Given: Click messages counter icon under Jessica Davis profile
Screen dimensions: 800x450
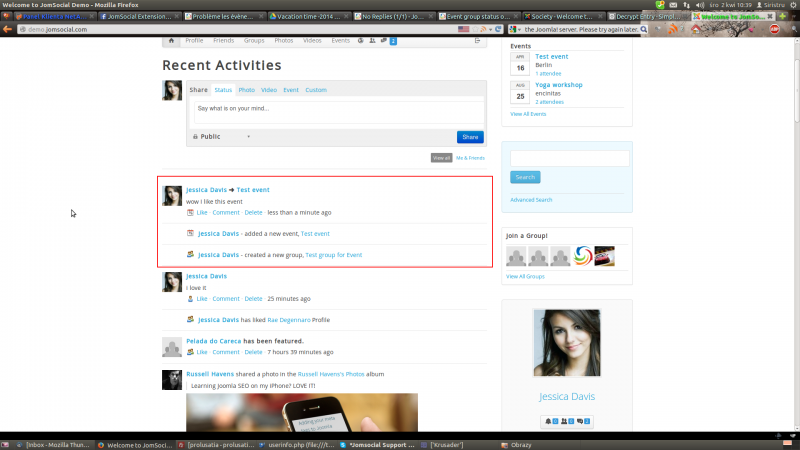Looking at the screenshot, I should tap(583, 421).
